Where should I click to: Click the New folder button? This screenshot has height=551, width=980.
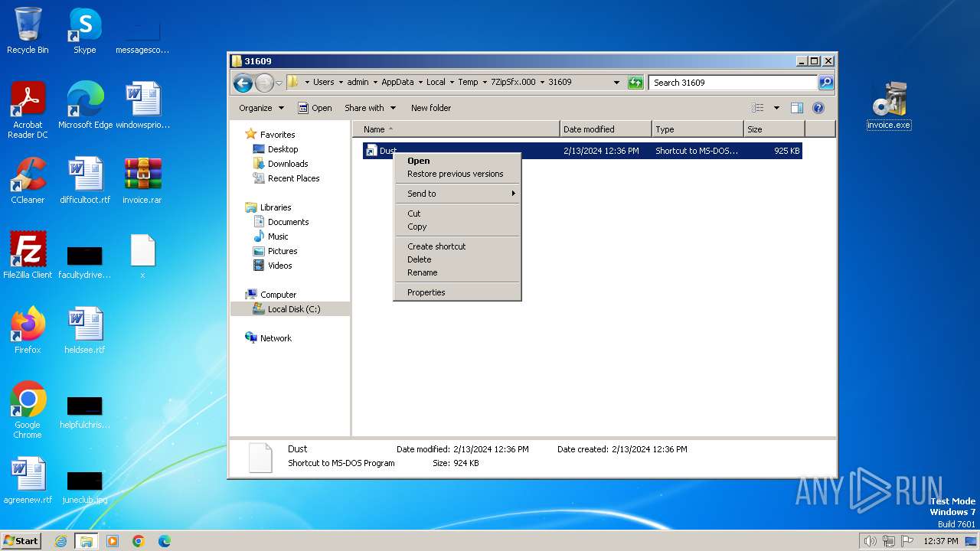click(x=431, y=108)
